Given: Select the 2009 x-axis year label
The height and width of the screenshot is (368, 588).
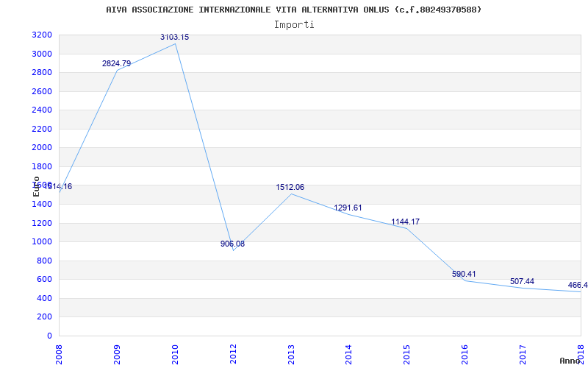Looking at the screenshot, I should pyautogui.click(x=117, y=354).
